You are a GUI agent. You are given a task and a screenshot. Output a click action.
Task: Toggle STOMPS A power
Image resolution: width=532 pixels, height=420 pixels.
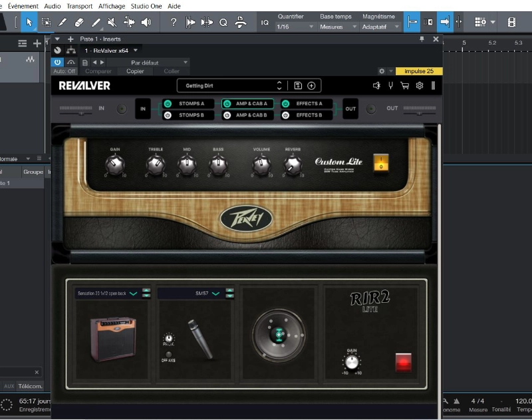(168, 104)
